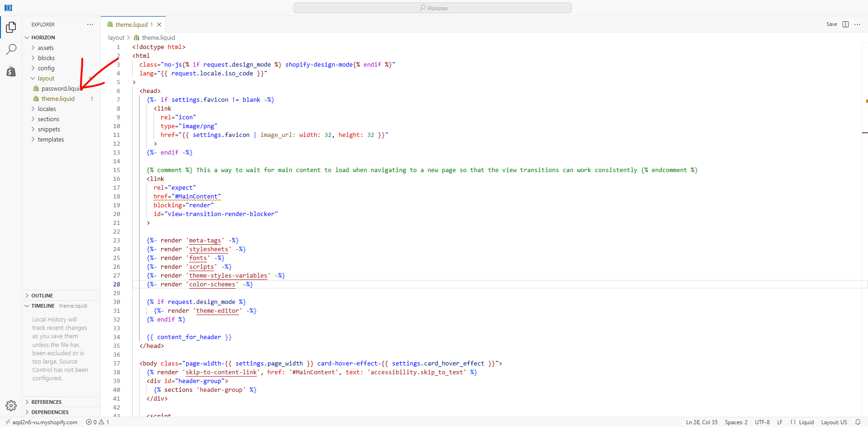The height and width of the screenshot is (427, 868).
Task: Open the editor actions More Actions menu
Action: (858, 24)
